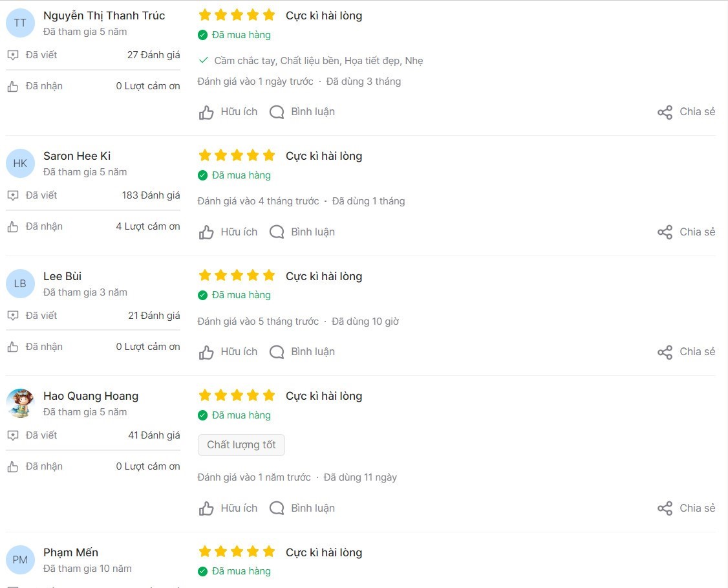Click share icon on Nguyễn Thị Thanh Trúc's review
Screen dimensions: 728x588
[x=665, y=113]
